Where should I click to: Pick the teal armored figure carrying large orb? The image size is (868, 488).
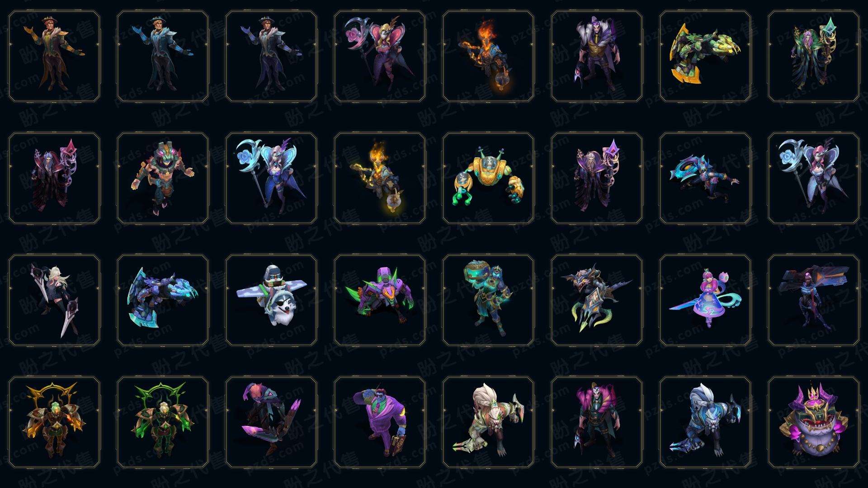488,300
